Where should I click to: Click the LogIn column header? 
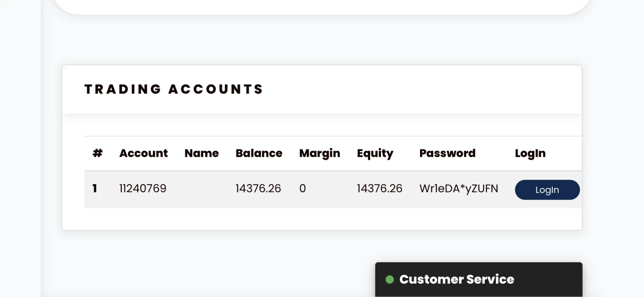point(530,153)
